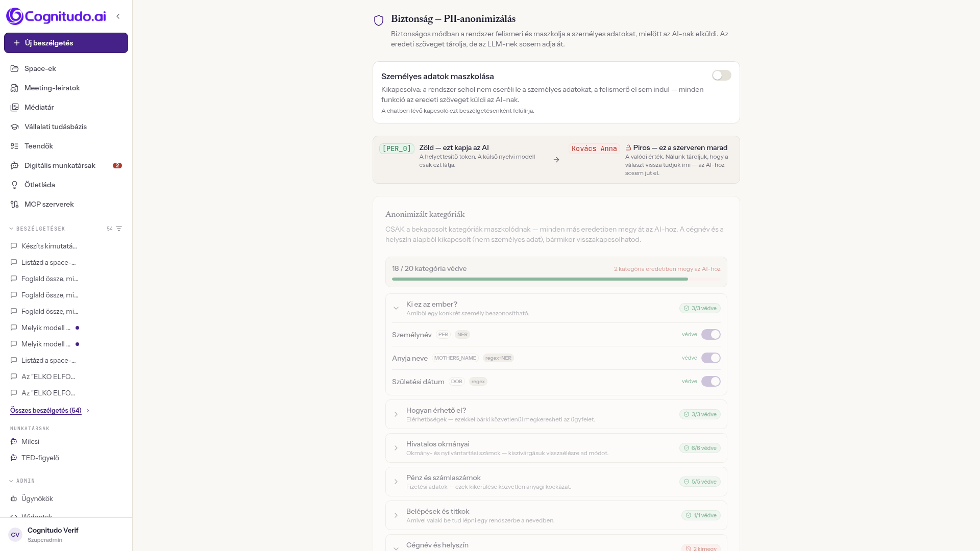Click the Cognitudo.ai logo
Viewport: 980px width, 551px height.
(56, 16)
